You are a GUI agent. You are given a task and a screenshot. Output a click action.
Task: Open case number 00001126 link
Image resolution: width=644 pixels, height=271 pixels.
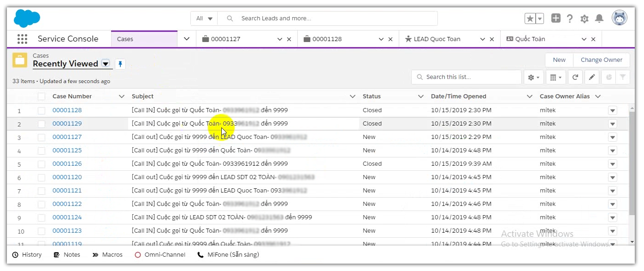[67, 164]
